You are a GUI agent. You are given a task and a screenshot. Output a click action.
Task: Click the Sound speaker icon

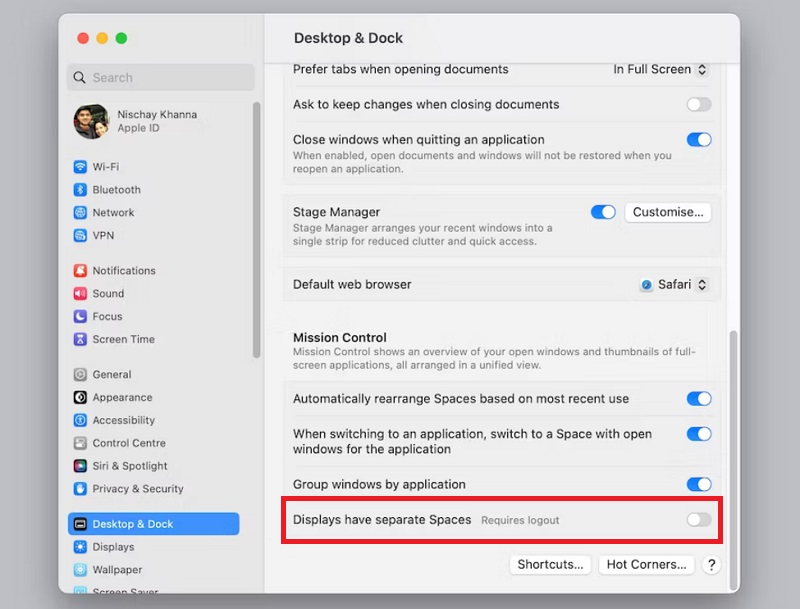coord(80,294)
